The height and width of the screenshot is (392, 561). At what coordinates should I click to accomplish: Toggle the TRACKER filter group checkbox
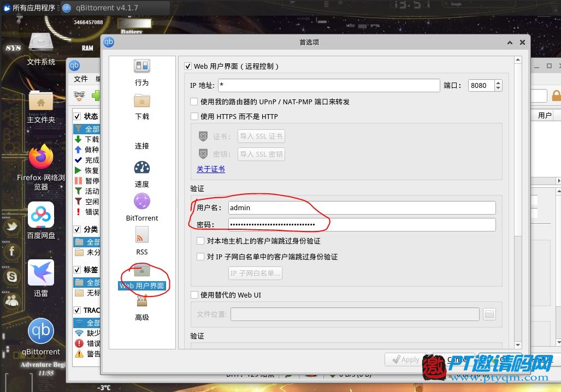77,310
